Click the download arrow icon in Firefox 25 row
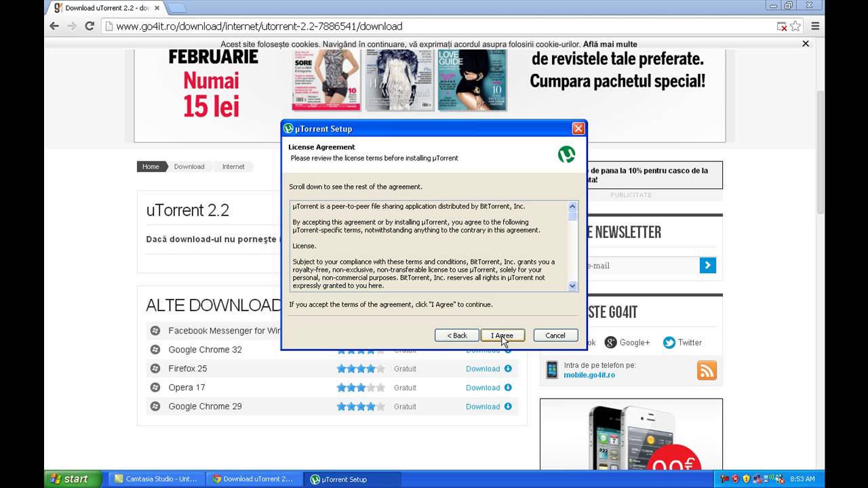868x488 pixels. (508, 369)
